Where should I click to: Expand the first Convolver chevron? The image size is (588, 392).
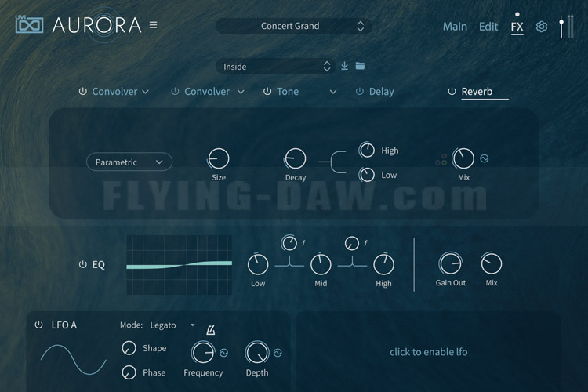[146, 92]
